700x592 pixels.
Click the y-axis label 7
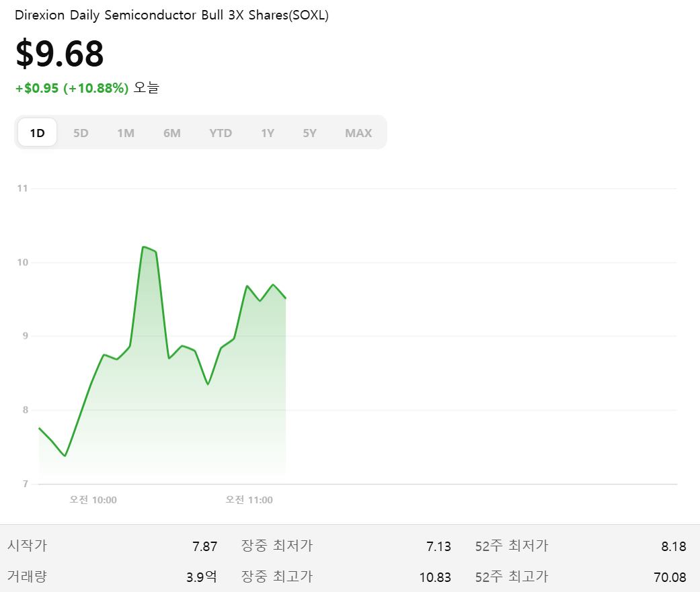[x=26, y=484]
